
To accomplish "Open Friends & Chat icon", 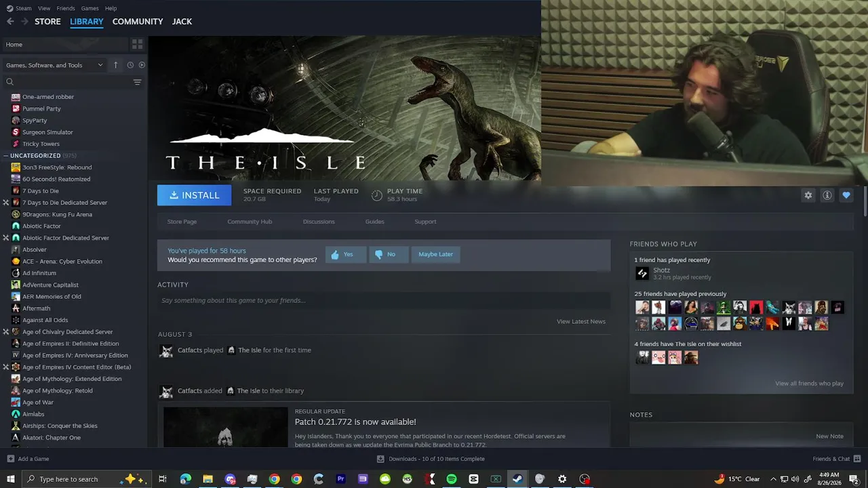I will 857,459.
